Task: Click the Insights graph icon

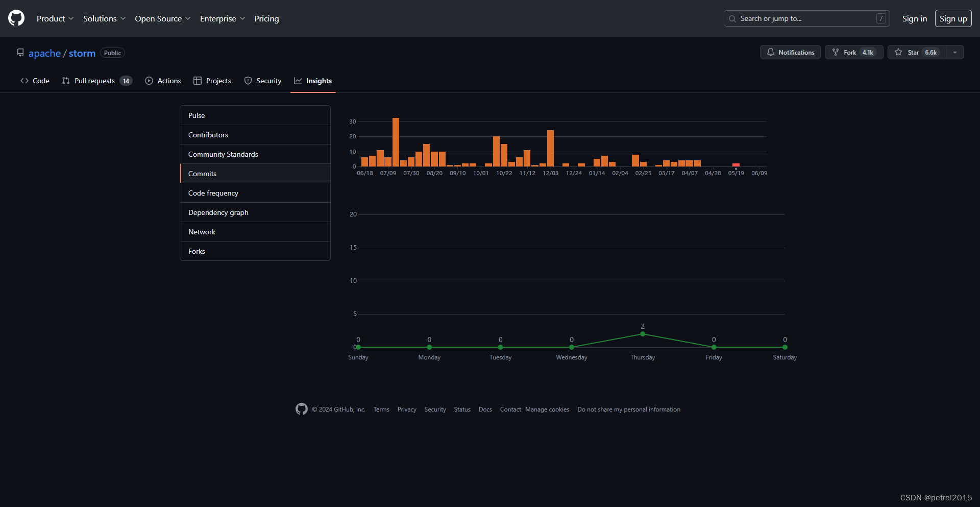Action: coord(298,81)
